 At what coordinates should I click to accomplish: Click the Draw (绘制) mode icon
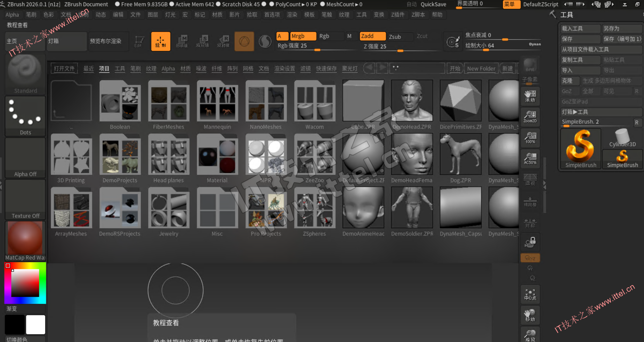(x=161, y=41)
